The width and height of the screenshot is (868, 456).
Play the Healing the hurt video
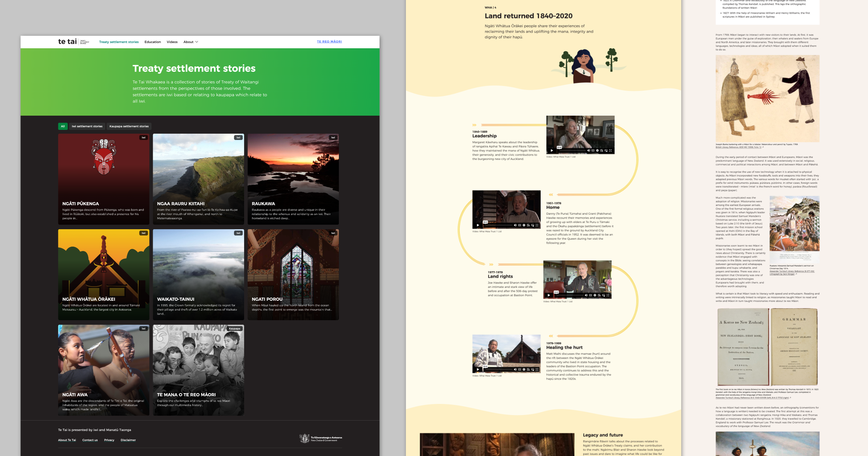coord(478,369)
